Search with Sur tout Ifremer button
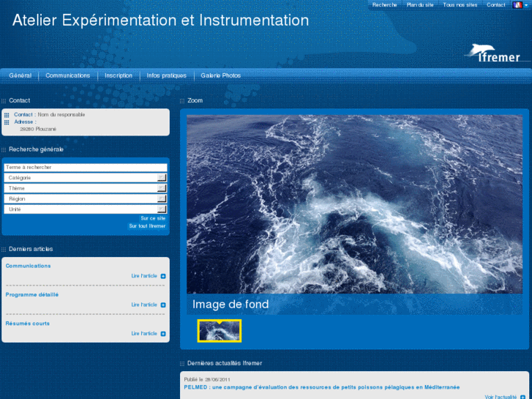The image size is (532, 399). [147, 226]
